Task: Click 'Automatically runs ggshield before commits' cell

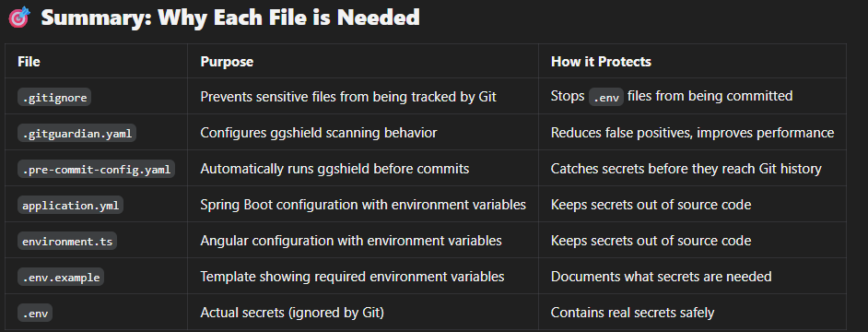Action: (x=334, y=169)
